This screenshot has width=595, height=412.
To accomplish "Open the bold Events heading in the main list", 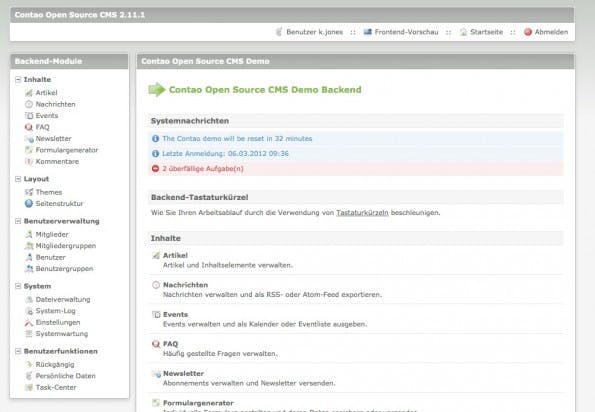I will (175, 315).
